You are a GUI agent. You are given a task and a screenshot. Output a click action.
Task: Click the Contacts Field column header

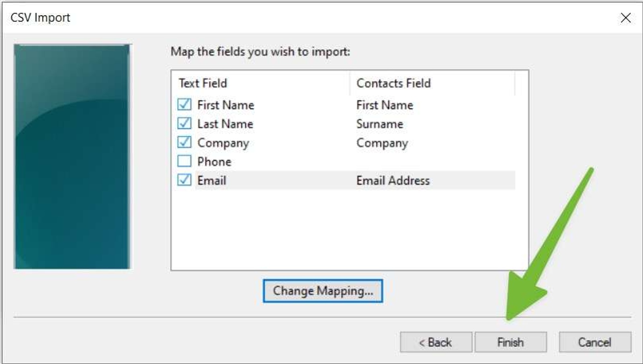[x=394, y=83]
